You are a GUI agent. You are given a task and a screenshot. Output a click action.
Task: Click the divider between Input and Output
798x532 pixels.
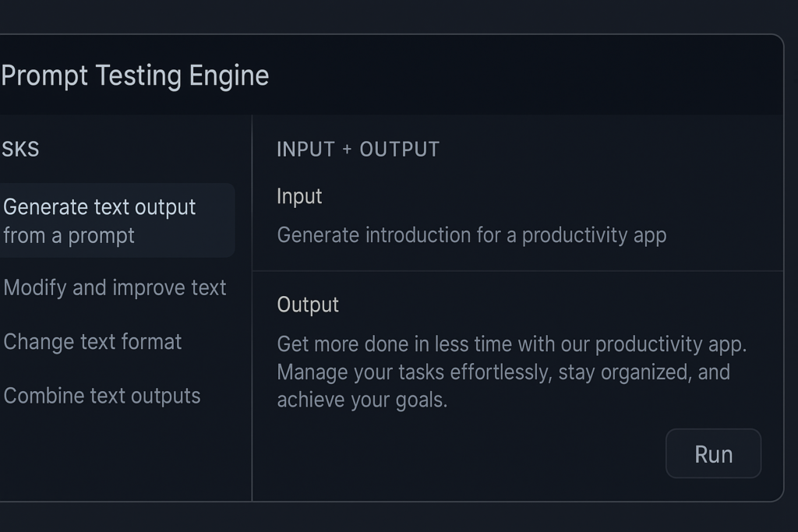(x=517, y=271)
